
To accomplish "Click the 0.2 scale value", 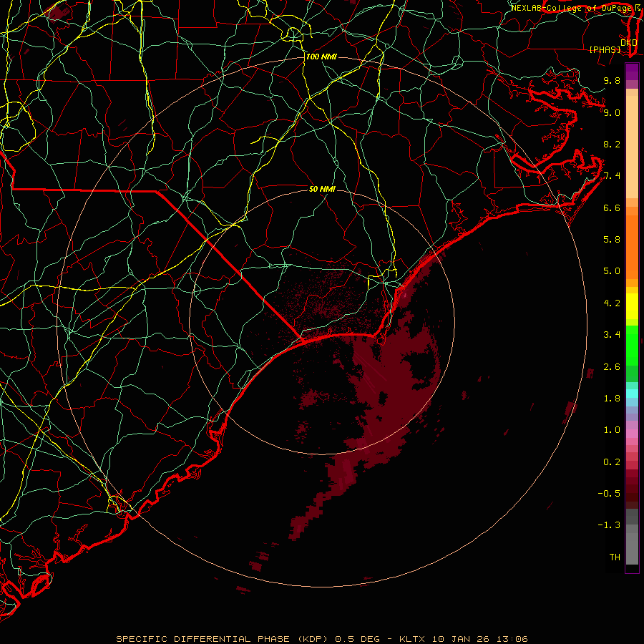I will coord(612,462).
